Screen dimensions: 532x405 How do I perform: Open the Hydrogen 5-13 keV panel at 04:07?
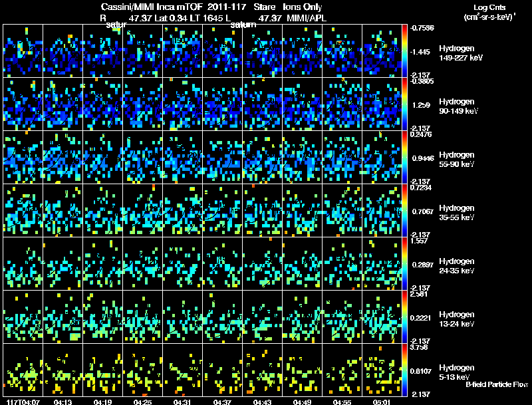(23, 370)
